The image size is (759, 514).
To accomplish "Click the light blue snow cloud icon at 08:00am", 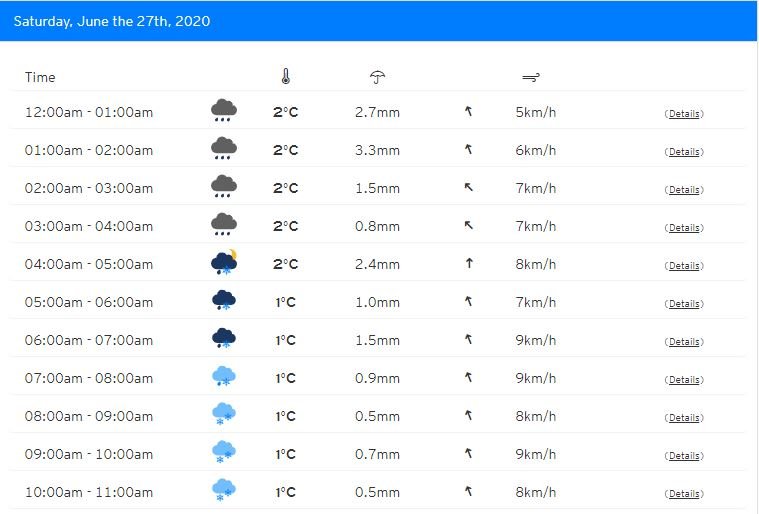I will [x=224, y=414].
